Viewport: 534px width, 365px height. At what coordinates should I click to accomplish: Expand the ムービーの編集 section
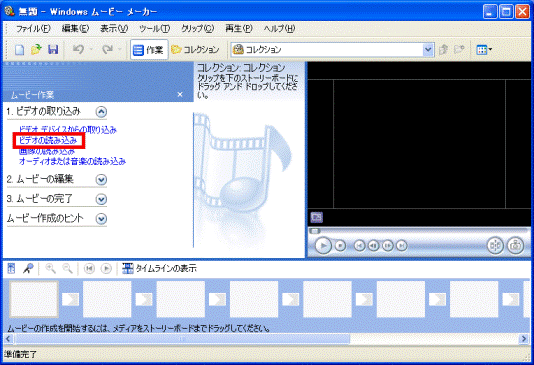pos(101,179)
